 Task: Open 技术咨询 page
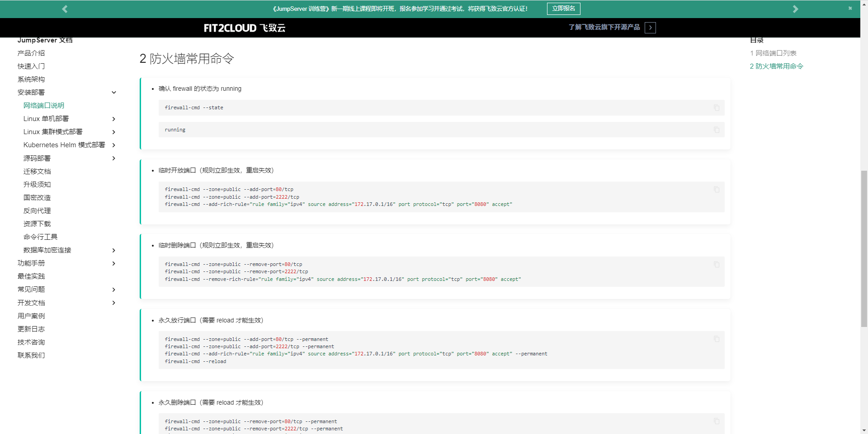pyautogui.click(x=31, y=342)
